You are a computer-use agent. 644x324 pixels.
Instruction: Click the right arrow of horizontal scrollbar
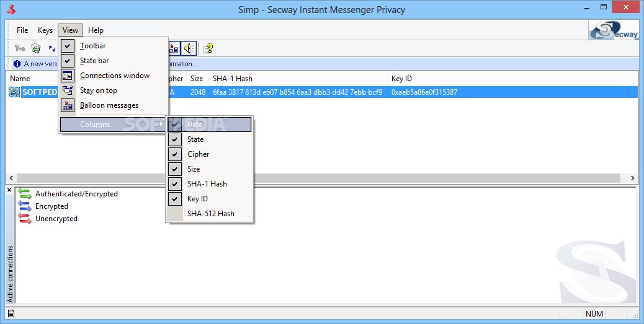[633, 178]
